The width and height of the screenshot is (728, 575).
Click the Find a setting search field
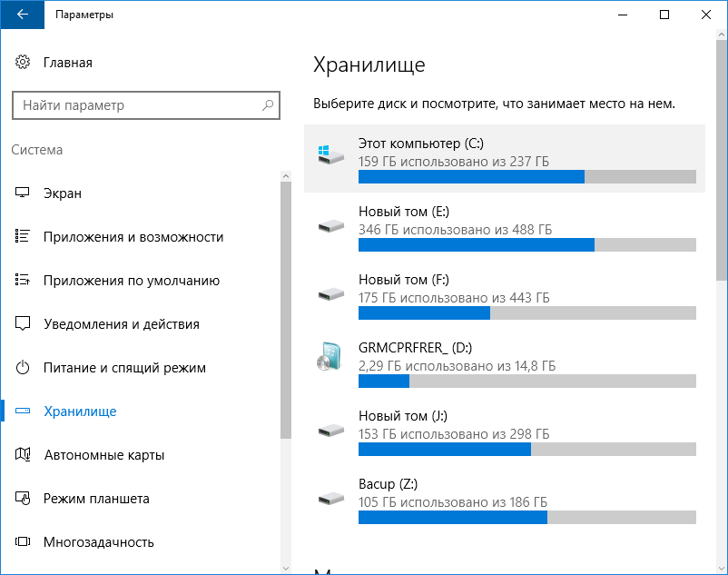pos(136,105)
